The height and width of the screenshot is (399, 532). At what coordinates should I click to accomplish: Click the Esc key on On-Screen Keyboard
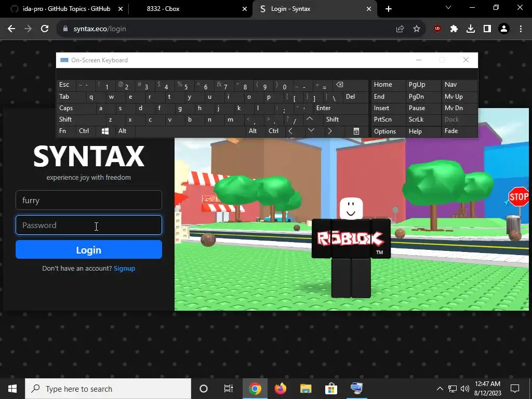(66, 85)
